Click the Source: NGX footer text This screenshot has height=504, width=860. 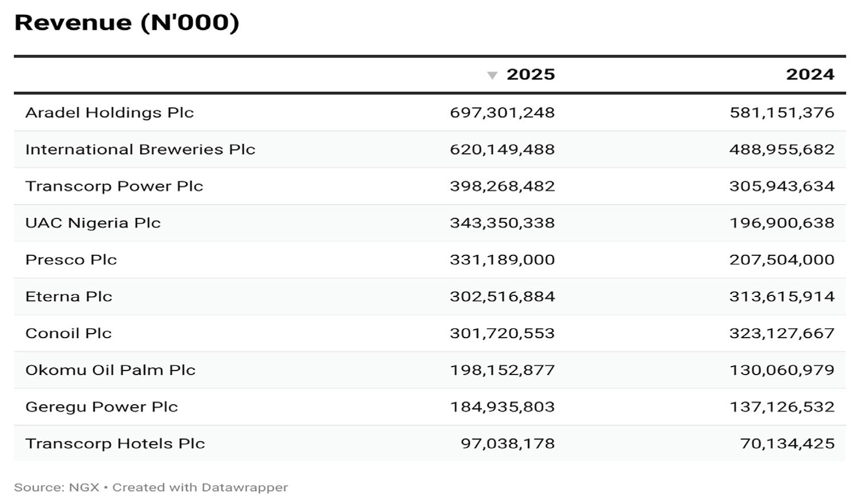pos(56,487)
